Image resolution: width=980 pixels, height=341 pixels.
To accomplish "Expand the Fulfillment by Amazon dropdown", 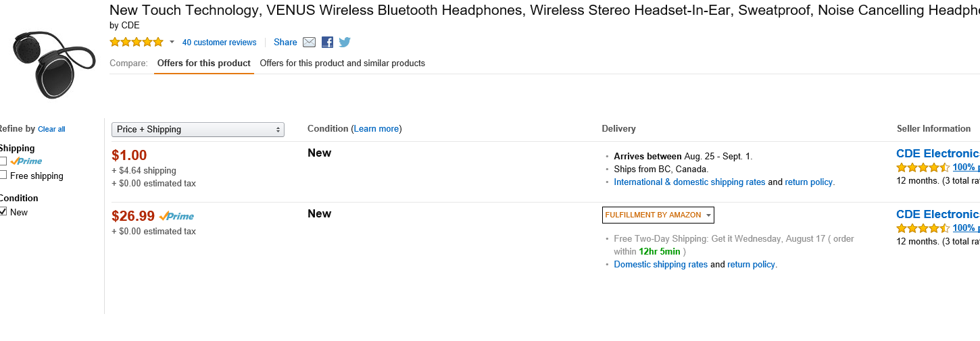I will click(x=658, y=215).
